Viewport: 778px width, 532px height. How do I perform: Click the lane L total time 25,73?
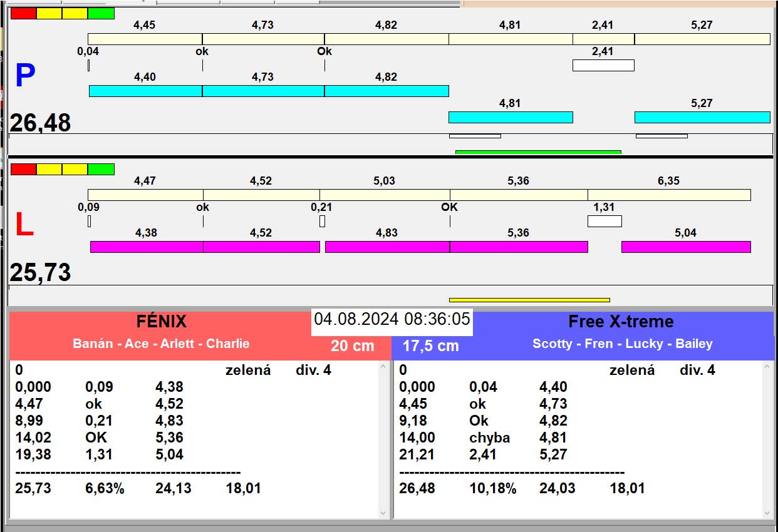(x=40, y=273)
